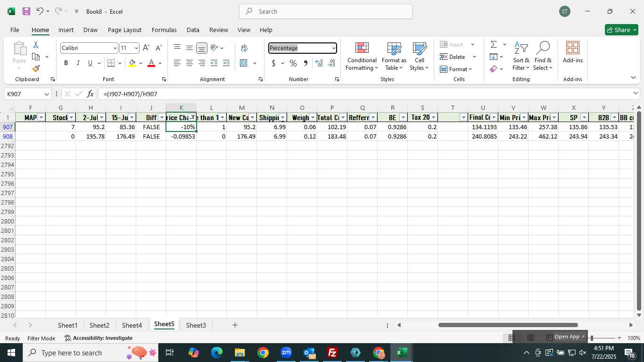Image resolution: width=644 pixels, height=362 pixels.
Task: Open the Sheet3 worksheet tab
Action: coord(196,325)
